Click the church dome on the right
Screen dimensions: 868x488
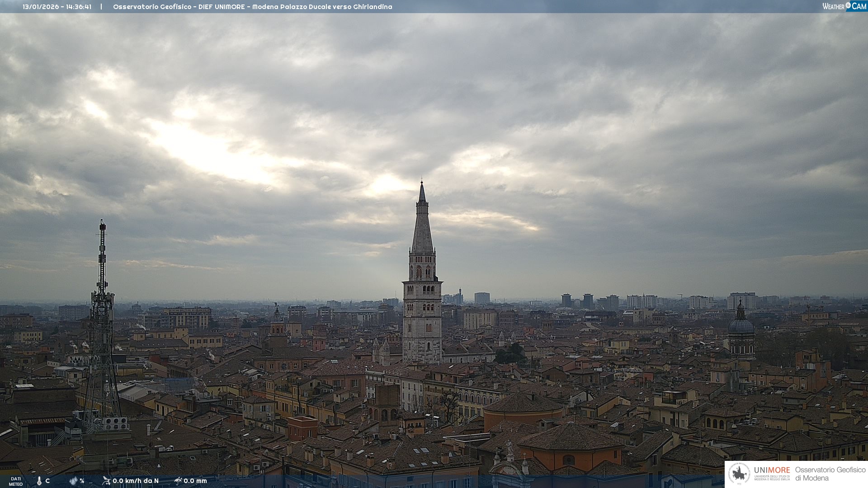click(x=741, y=324)
